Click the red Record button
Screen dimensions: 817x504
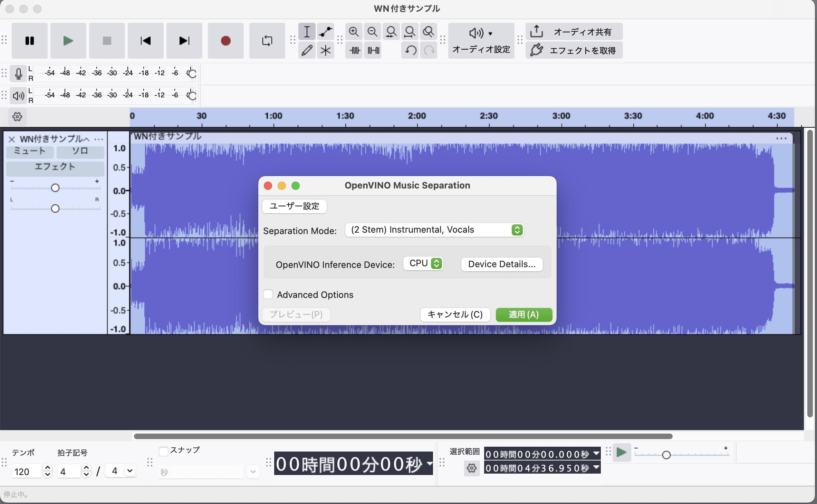click(225, 41)
